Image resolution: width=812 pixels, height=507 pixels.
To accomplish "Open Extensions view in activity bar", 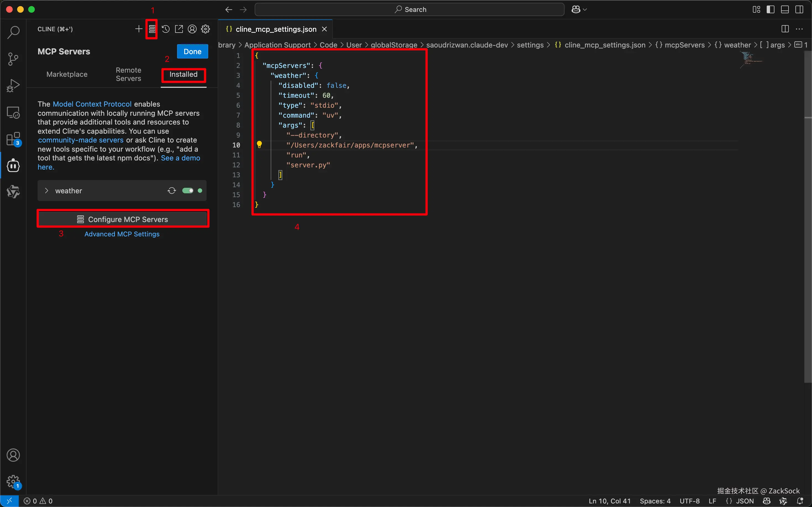I will click(x=13, y=139).
